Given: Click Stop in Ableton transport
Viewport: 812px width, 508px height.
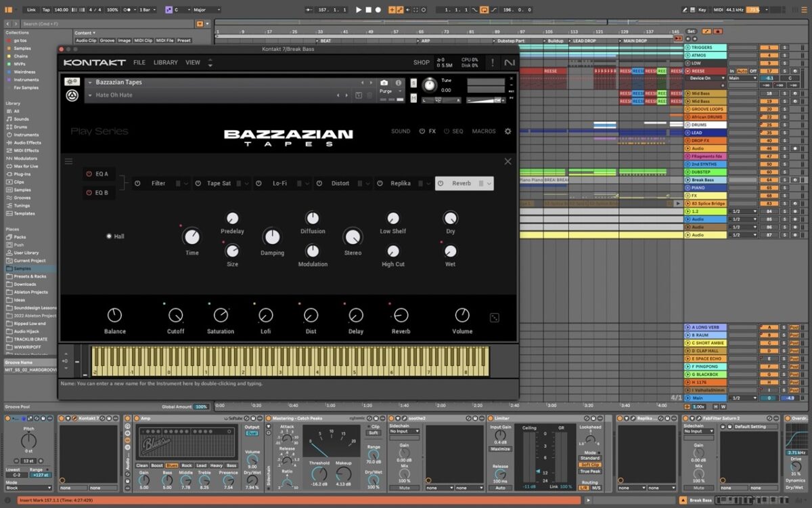Looking at the screenshot, I should pyautogui.click(x=368, y=10).
